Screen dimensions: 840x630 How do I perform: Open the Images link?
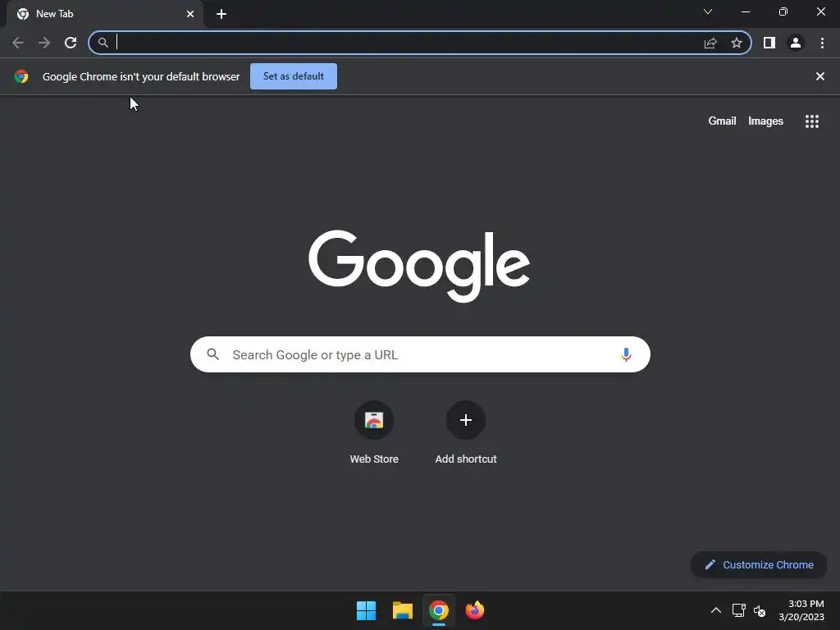click(765, 121)
